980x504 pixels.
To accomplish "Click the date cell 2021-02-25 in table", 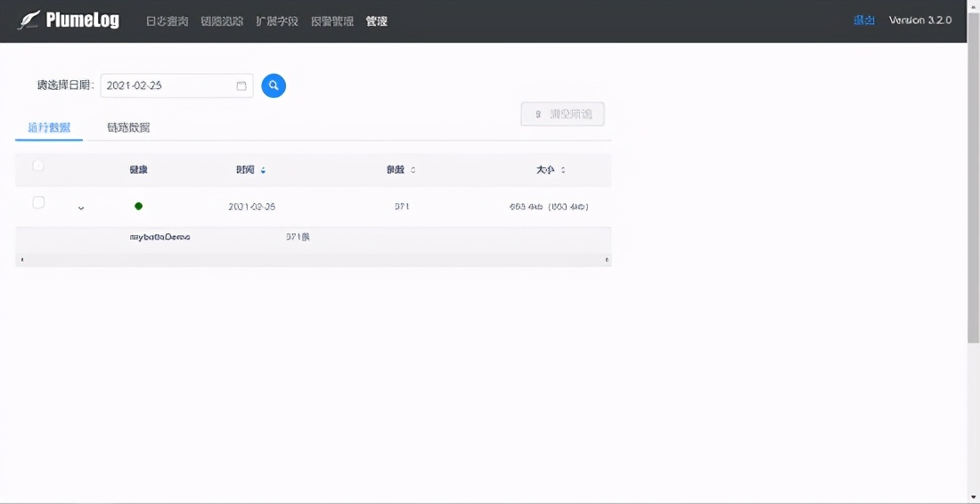I will coord(252,207).
